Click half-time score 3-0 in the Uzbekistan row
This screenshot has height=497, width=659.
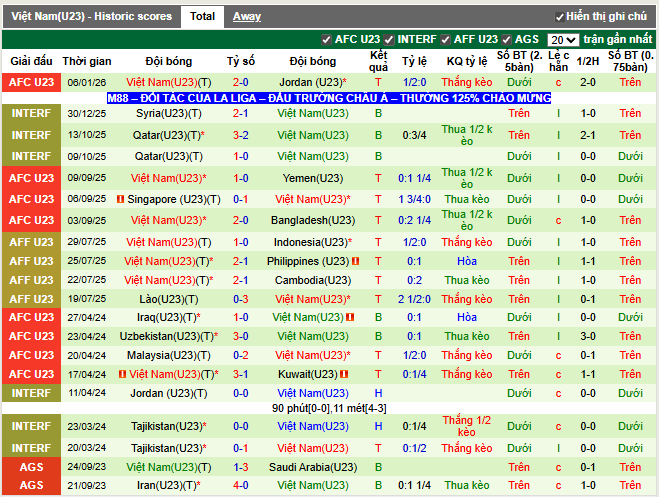(x=588, y=336)
